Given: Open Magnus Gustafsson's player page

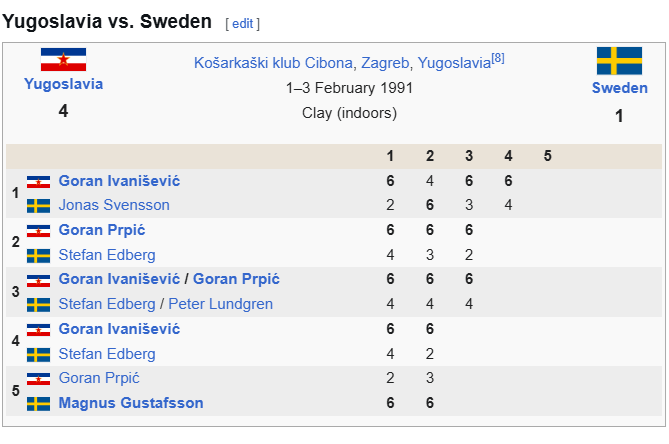Looking at the screenshot, I should tap(131, 403).
